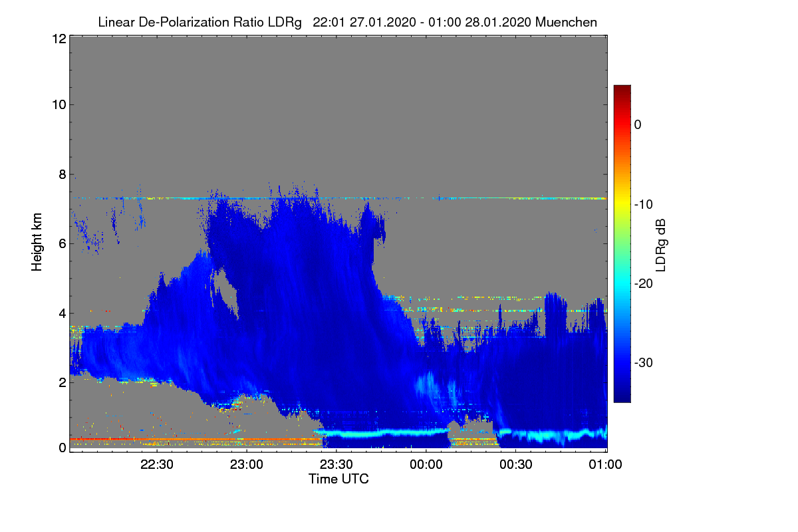Click the height tick label 12
Image resolution: width=798 pixels, height=532 pixels.
[58, 39]
